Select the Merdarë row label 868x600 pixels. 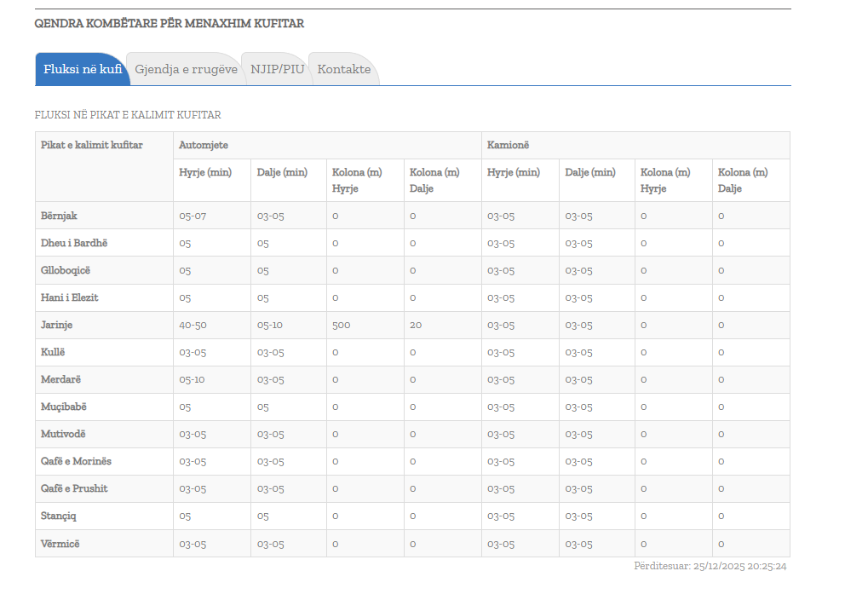pyautogui.click(x=60, y=379)
